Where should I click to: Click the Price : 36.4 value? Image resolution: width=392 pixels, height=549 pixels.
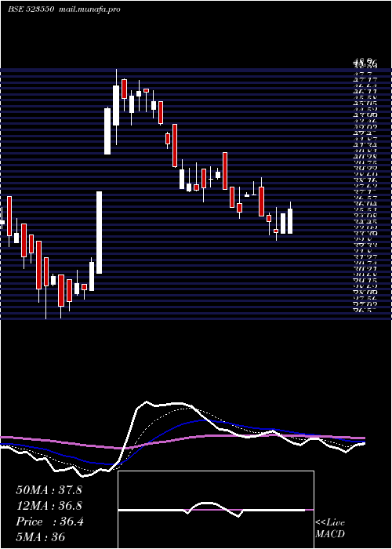tap(49, 522)
